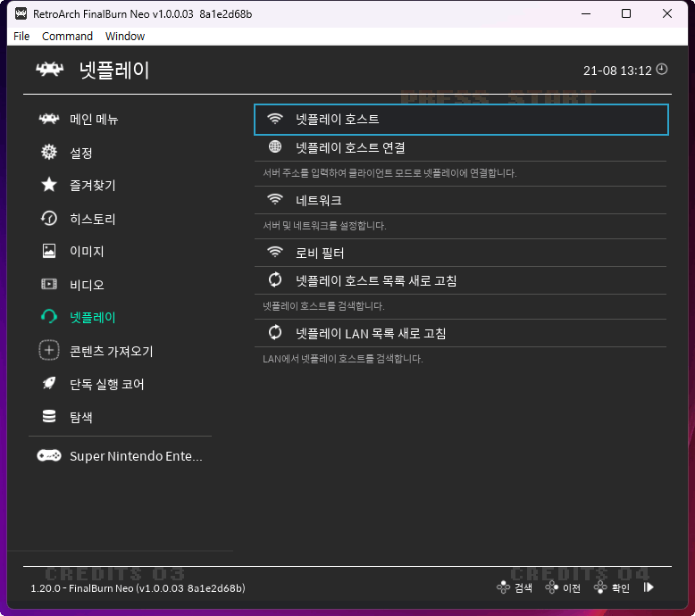Select the 넷플레이 호스트 연결 entry
695x616 pixels.
(x=461, y=147)
